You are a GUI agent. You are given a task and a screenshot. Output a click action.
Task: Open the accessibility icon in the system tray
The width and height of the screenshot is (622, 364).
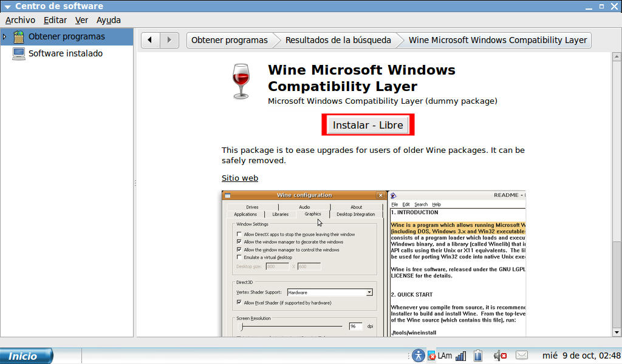pyautogui.click(x=418, y=356)
